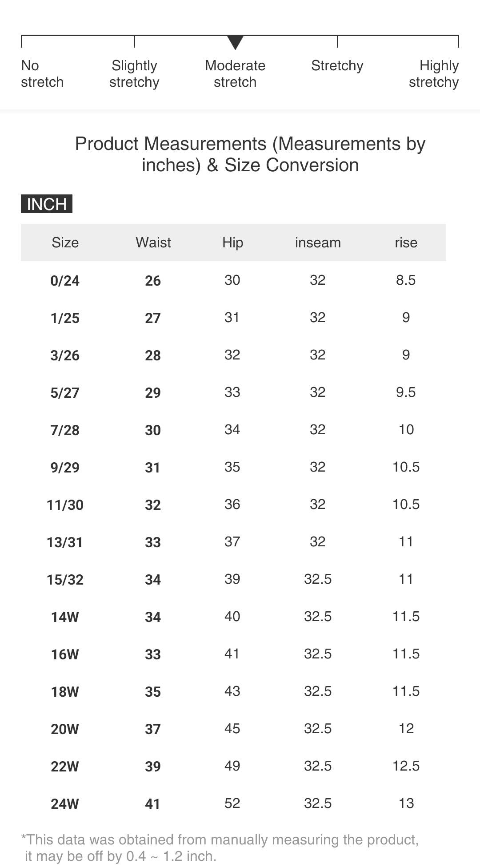
Task: Click the Size column header
Action: pos(65,242)
